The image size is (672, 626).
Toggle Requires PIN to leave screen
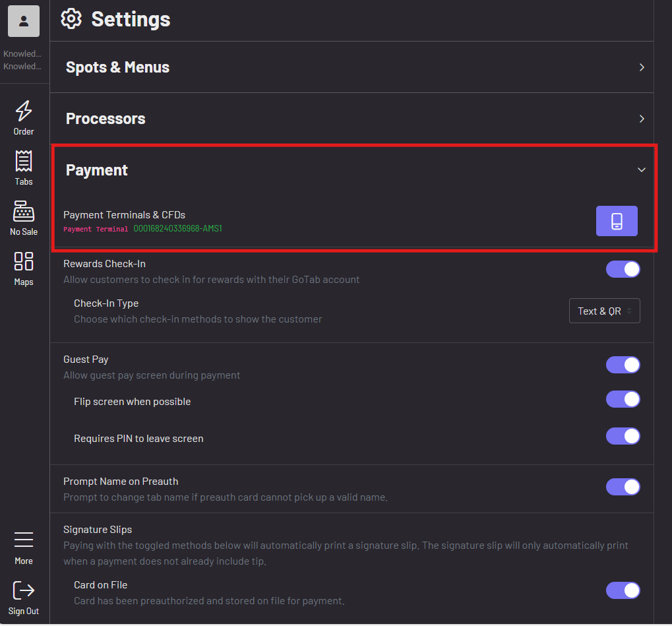623,437
